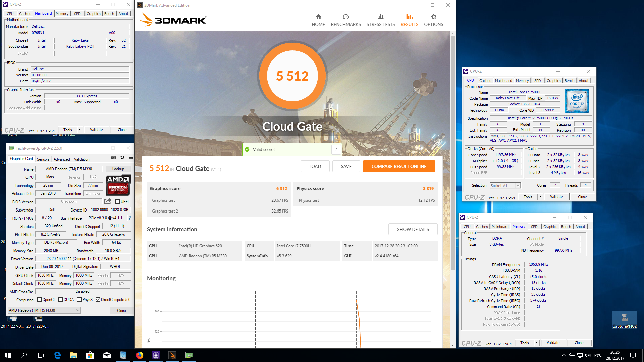Screen dimensions: 644x362
Task: Open GPU-Z hamburger menu icon
Action: tap(131, 157)
